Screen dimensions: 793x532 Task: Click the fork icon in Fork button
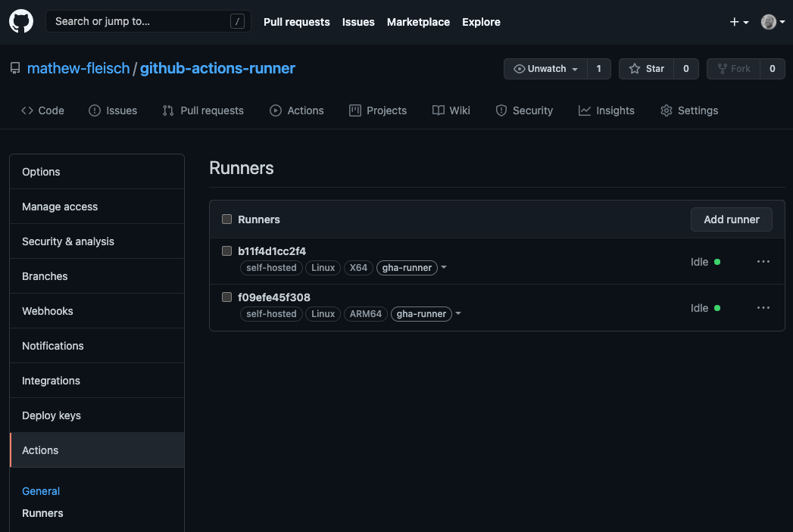[x=723, y=69]
